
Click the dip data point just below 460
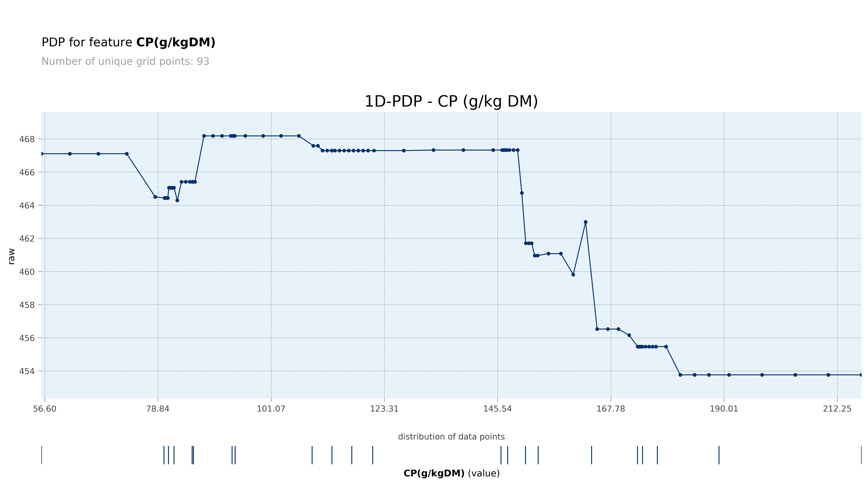573,274
